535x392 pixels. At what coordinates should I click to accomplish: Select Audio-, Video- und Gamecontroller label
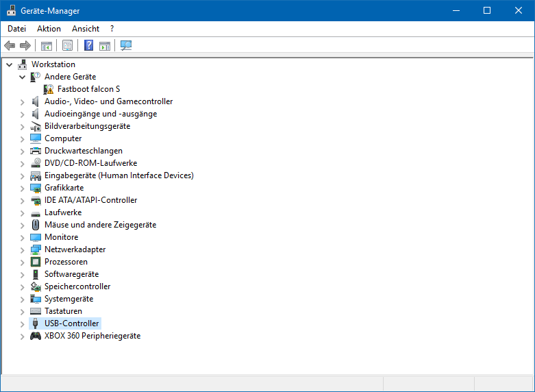[108, 101]
